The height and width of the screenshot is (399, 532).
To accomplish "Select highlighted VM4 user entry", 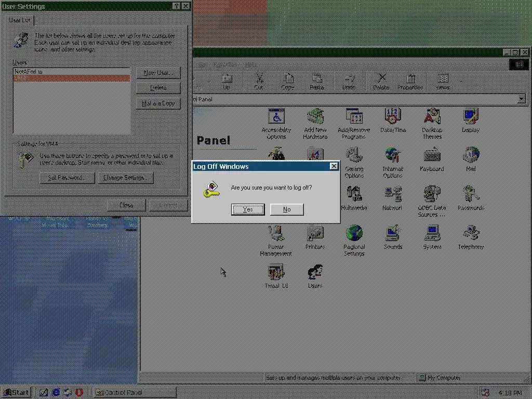I will point(72,78).
